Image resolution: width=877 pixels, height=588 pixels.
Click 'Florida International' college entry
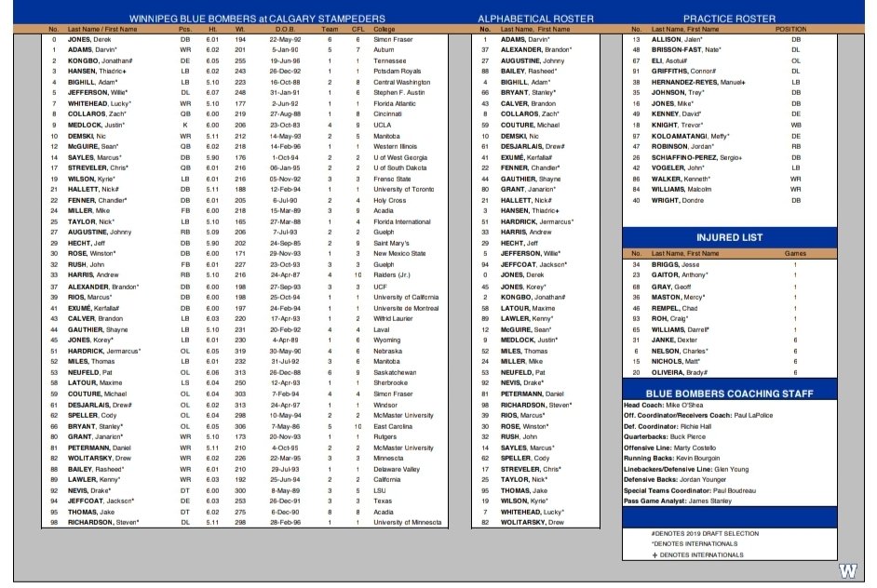pos(402,222)
